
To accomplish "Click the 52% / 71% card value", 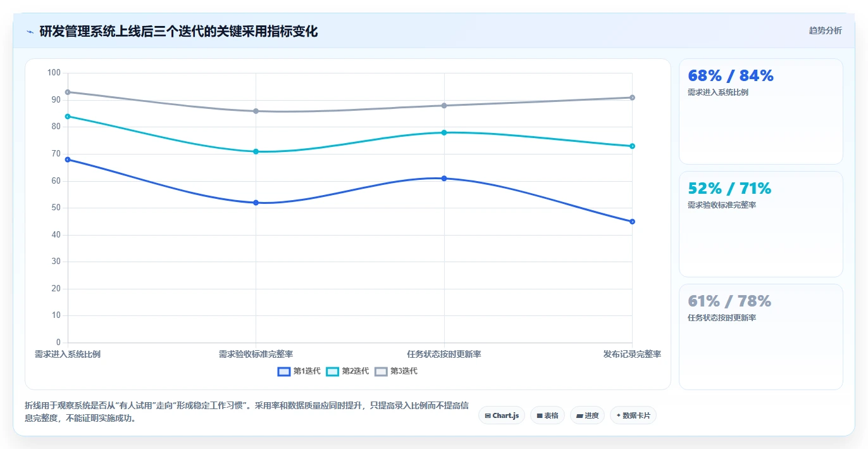I will pyautogui.click(x=729, y=189).
